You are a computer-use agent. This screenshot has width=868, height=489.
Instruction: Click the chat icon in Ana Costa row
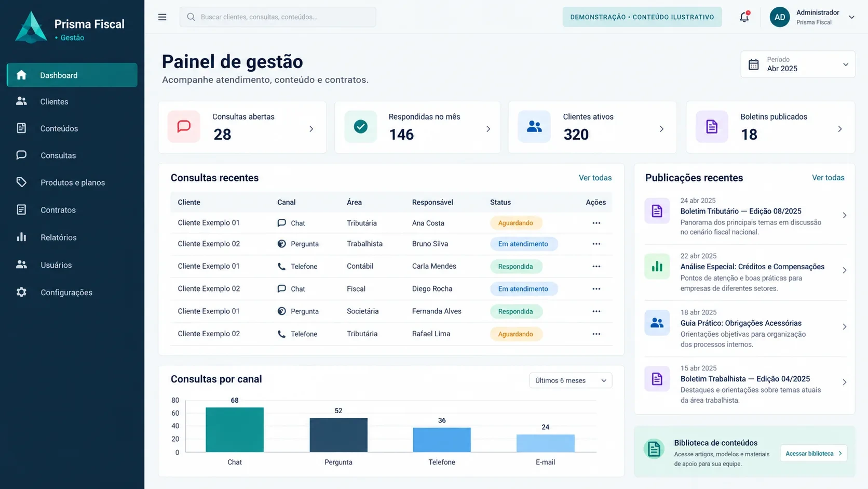281,223
